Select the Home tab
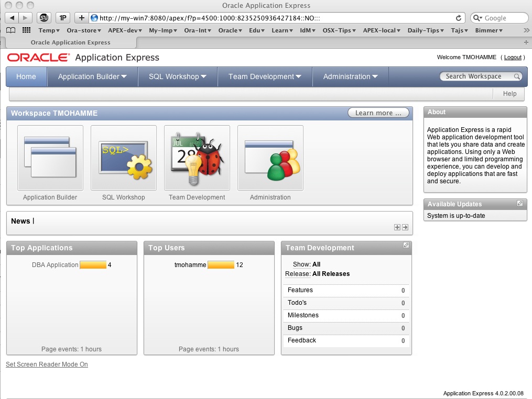Viewport: 532px width, 399px height. (26, 76)
